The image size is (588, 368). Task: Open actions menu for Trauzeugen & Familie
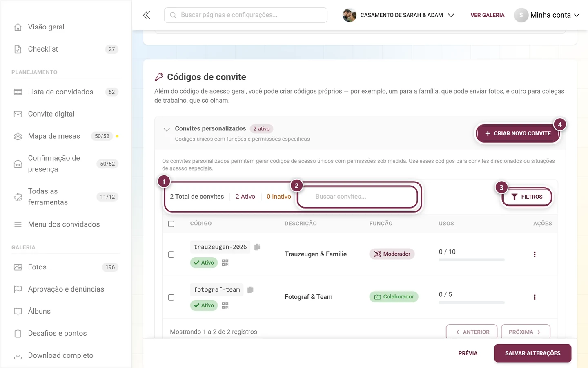(x=535, y=254)
